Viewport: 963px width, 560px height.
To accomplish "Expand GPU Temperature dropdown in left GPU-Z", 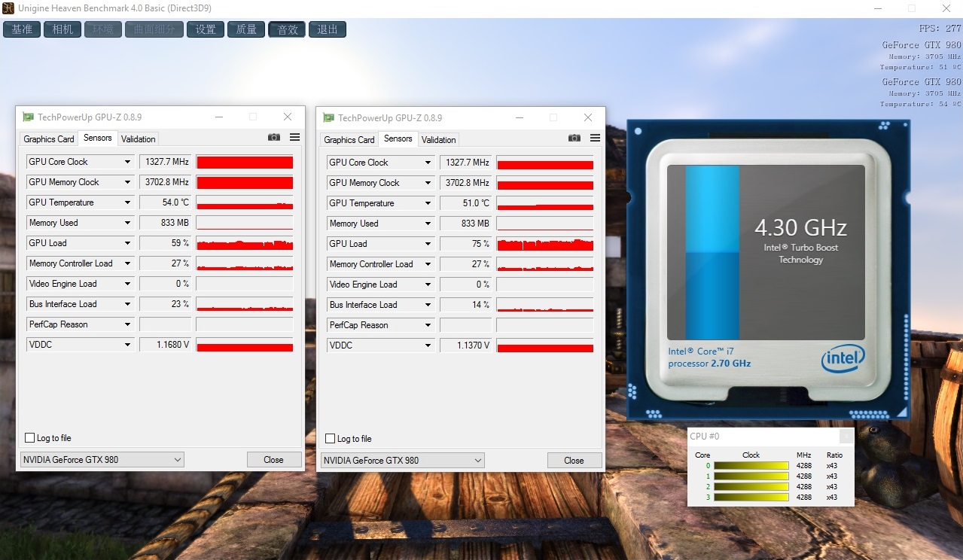I will [x=127, y=202].
